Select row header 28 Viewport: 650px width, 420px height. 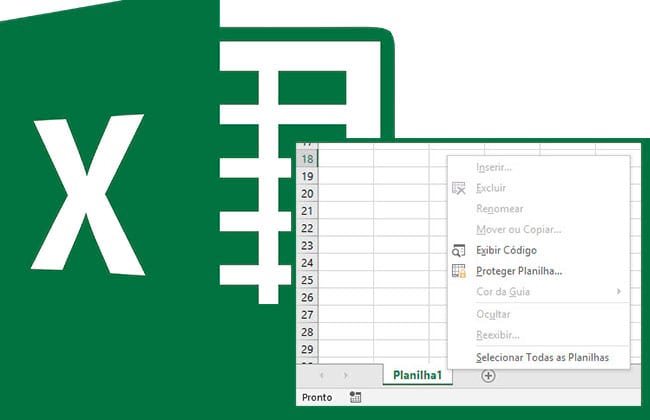click(307, 332)
